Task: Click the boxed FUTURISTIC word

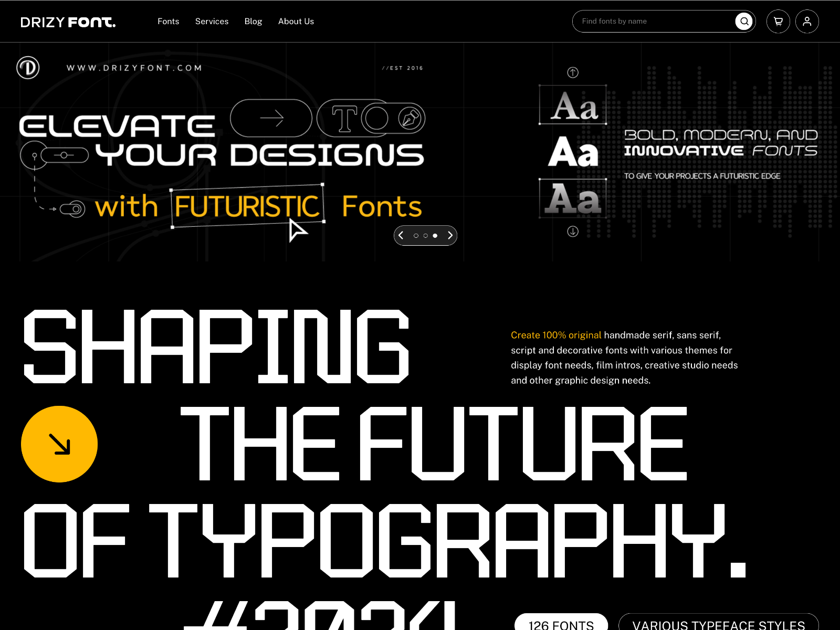Action: click(247, 206)
